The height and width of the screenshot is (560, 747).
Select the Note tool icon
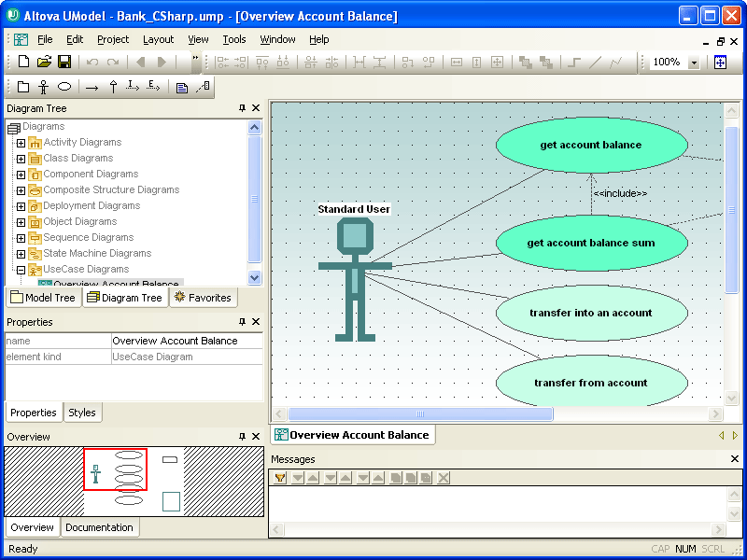[x=182, y=87]
